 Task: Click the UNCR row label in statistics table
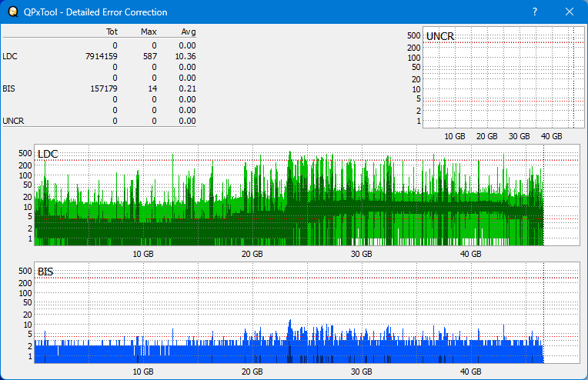pos(13,121)
